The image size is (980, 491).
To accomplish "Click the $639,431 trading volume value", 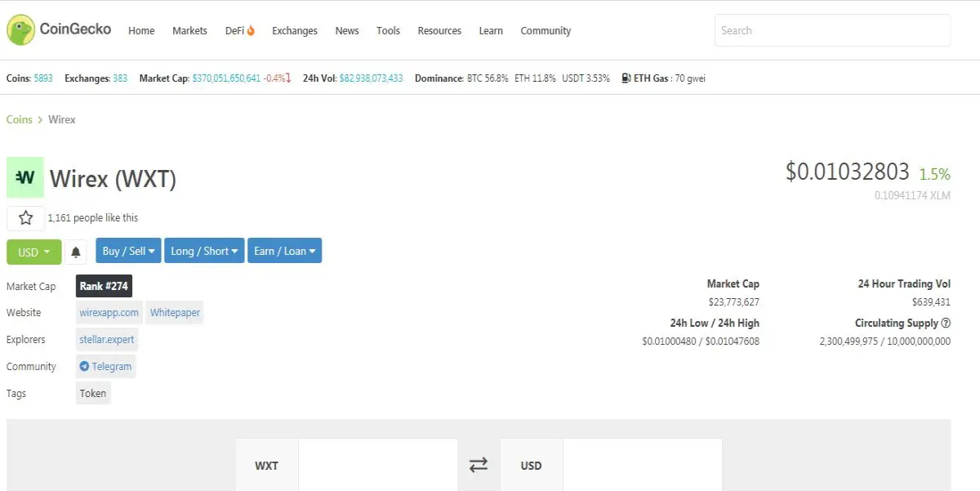I will pyautogui.click(x=931, y=302).
